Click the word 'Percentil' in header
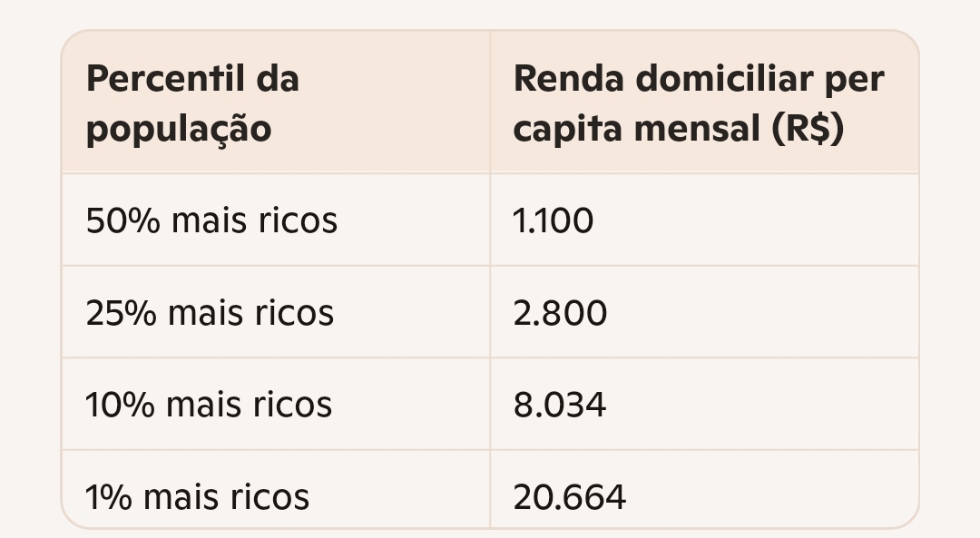 tap(165, 79)
